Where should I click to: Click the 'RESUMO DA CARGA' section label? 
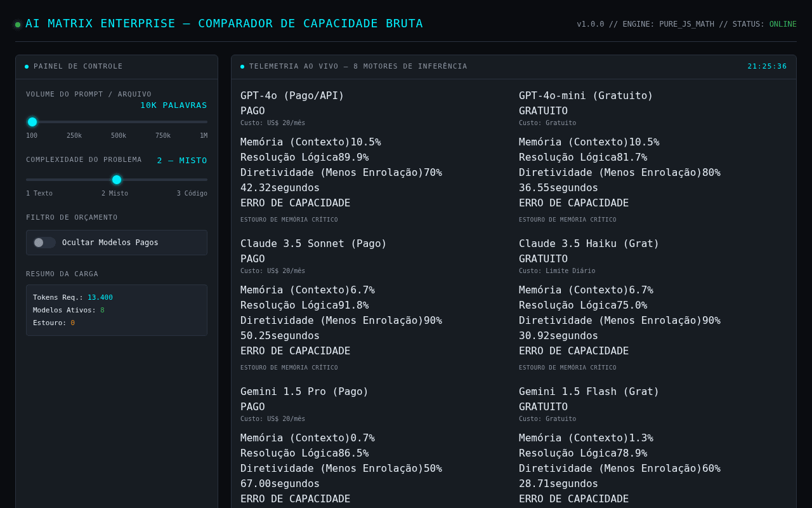62,274
